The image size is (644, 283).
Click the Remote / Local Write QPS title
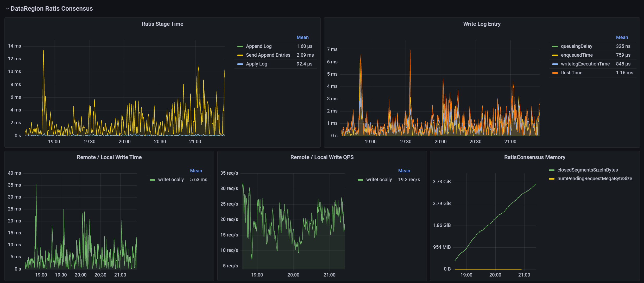(x=322, y=157)
